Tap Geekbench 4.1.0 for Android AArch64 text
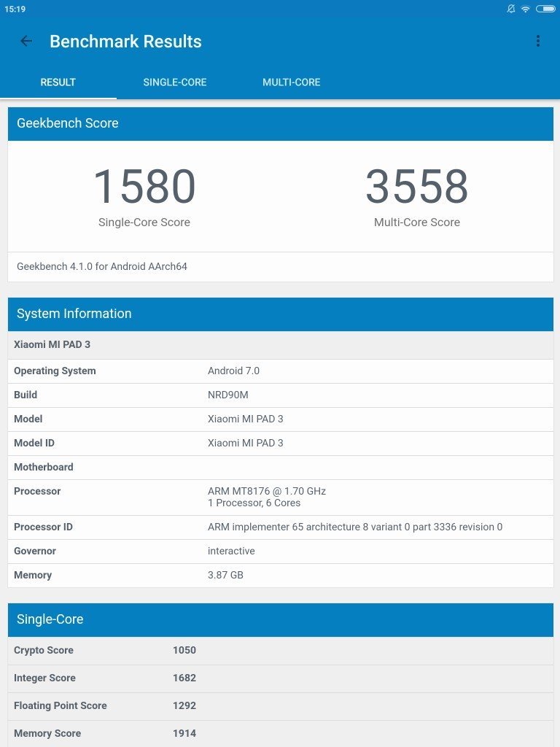 [x=102, y=266]
